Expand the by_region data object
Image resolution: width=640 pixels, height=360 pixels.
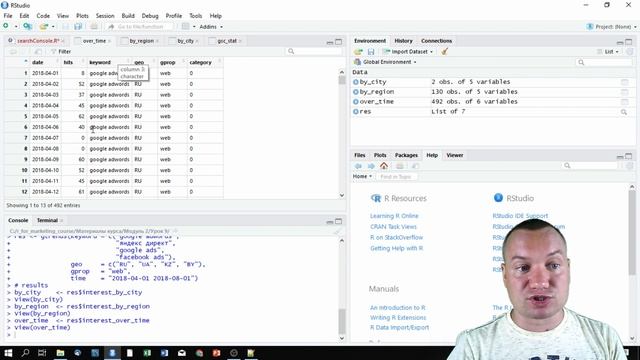point(356,92)
